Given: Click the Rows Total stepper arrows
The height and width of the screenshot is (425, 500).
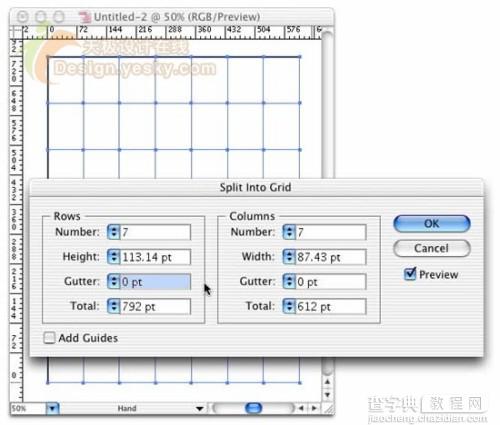Looking at the screenshot, I should point(114,306).
